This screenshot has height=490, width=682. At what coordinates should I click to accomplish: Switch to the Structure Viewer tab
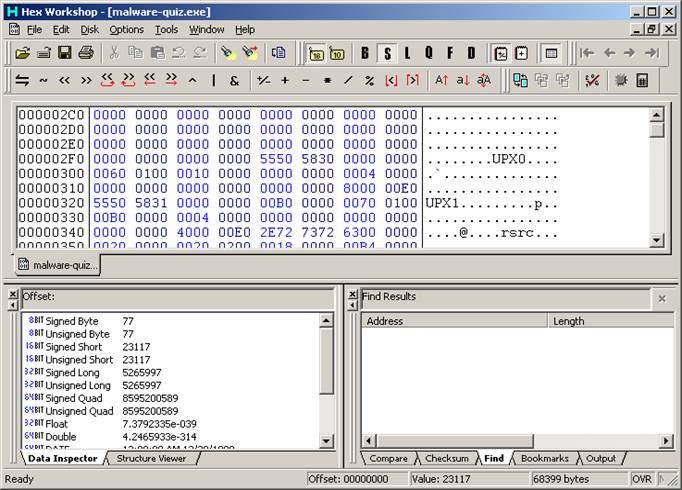[151, 458]
